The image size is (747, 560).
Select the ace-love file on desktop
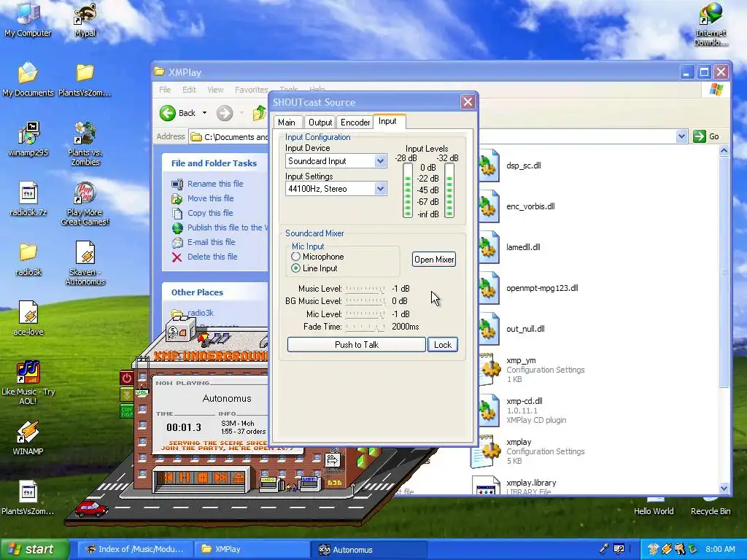[28, 318]
